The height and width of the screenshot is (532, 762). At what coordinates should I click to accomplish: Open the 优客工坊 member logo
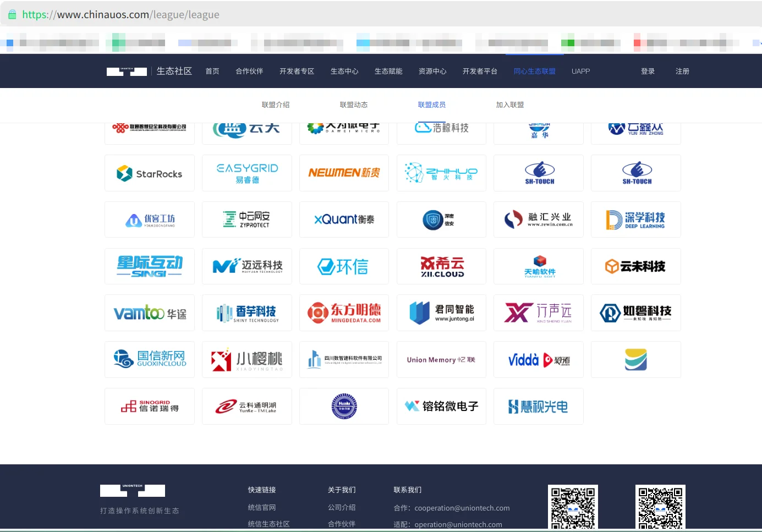coord(150,220)
